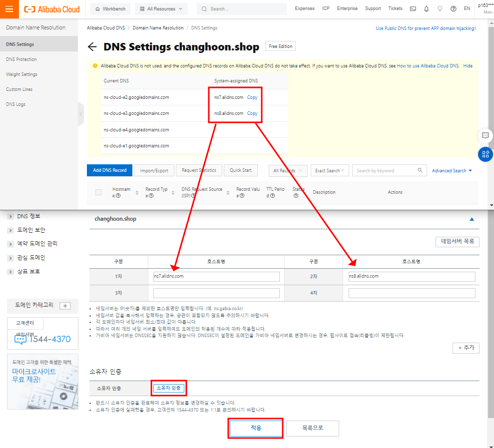The image size is (494, 448).
Task: Open the help question mark icon
Action: pyautogui.click(x=454, y=9)
